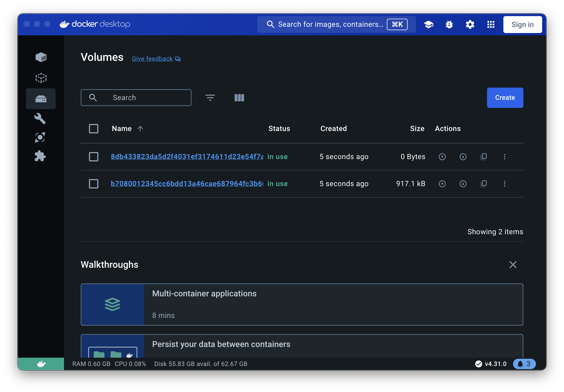This screenshot has width=564, height=392.
Task: Open the Extensions puzzle icon
Action: [40, 156]
